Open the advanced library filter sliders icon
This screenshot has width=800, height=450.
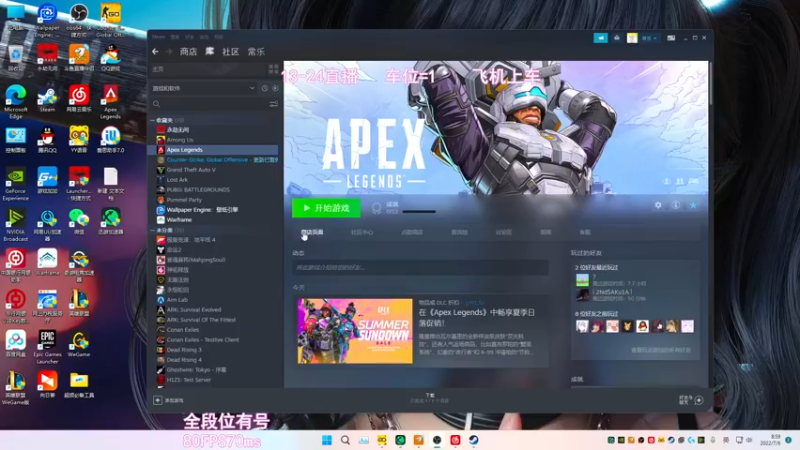(274, 104)
